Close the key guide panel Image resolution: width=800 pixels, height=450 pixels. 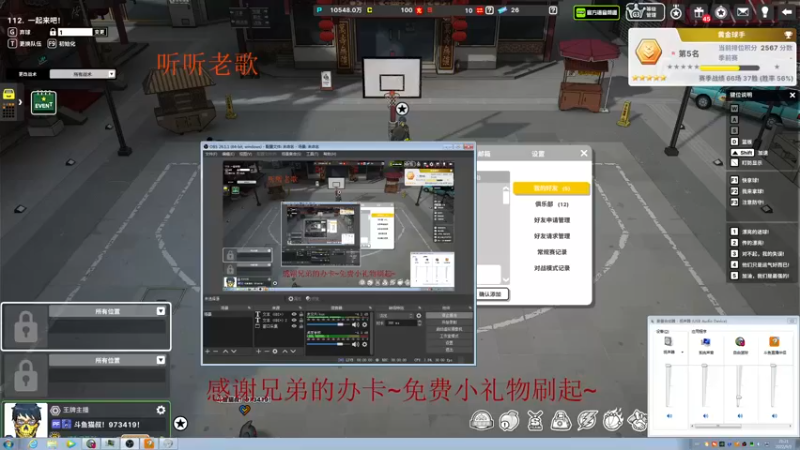click(x=792, y=95)
